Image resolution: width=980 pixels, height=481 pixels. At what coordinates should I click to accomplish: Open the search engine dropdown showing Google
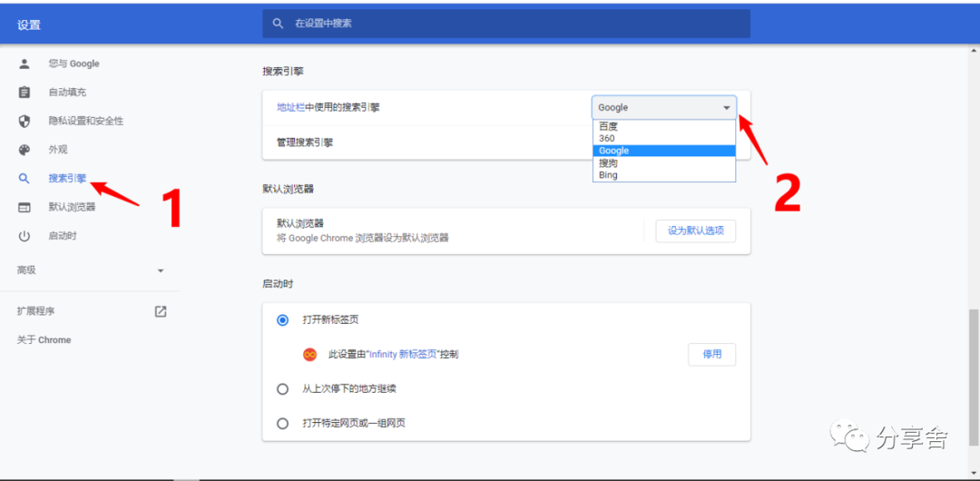[663, 108]
